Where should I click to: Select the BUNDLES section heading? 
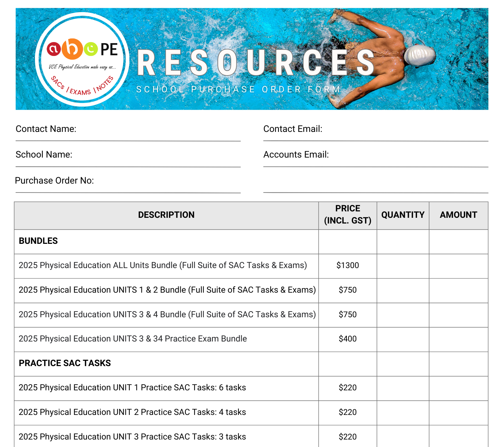pyautogui.click(x=38, y=241)
